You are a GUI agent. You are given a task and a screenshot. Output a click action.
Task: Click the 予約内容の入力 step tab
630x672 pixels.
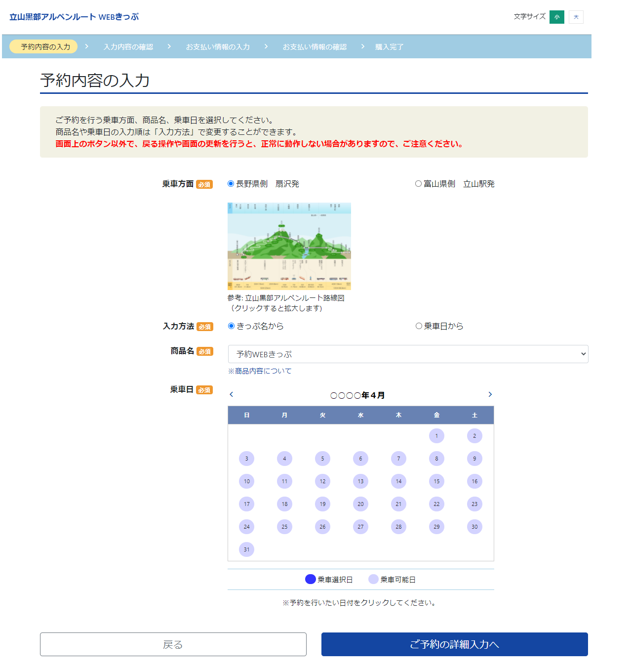pos(45,47)
